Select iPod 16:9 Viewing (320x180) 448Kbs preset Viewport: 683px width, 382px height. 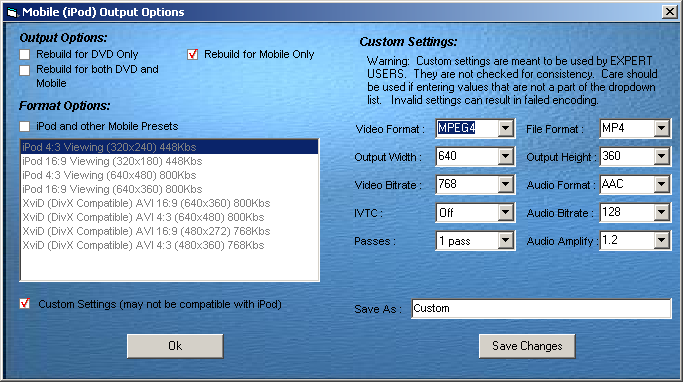click(169, 161)
